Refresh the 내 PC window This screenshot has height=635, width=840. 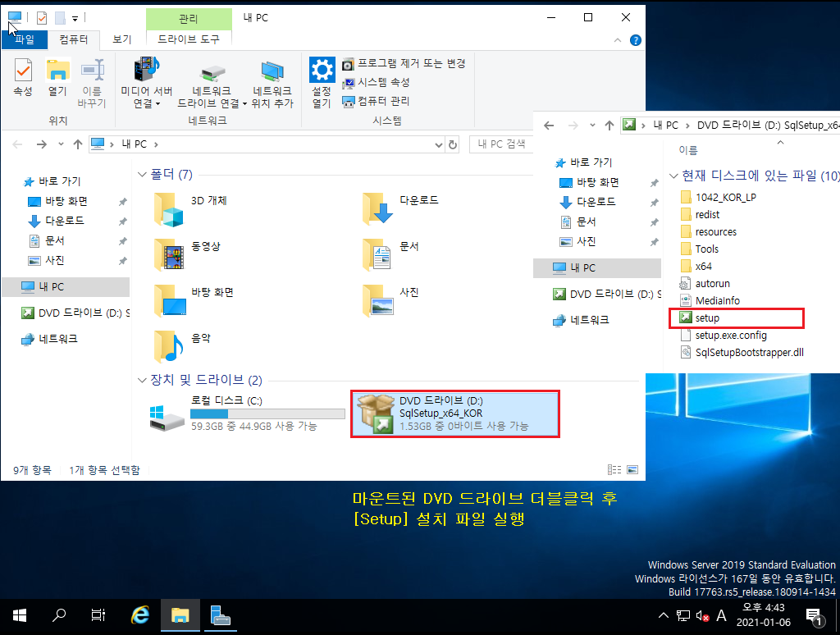pyautogui.click(x=453, y=144)
